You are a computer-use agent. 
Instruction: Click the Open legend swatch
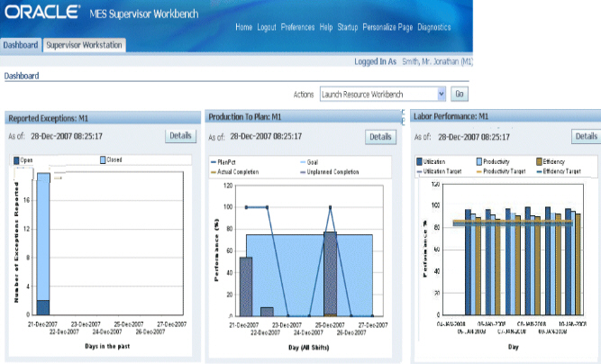click(16, 160)
